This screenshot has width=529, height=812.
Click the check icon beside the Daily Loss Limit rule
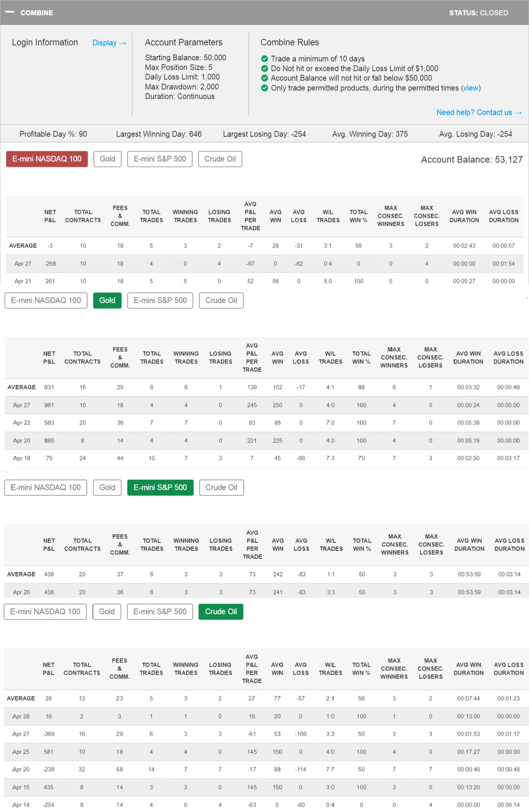[x=264, y=68]
